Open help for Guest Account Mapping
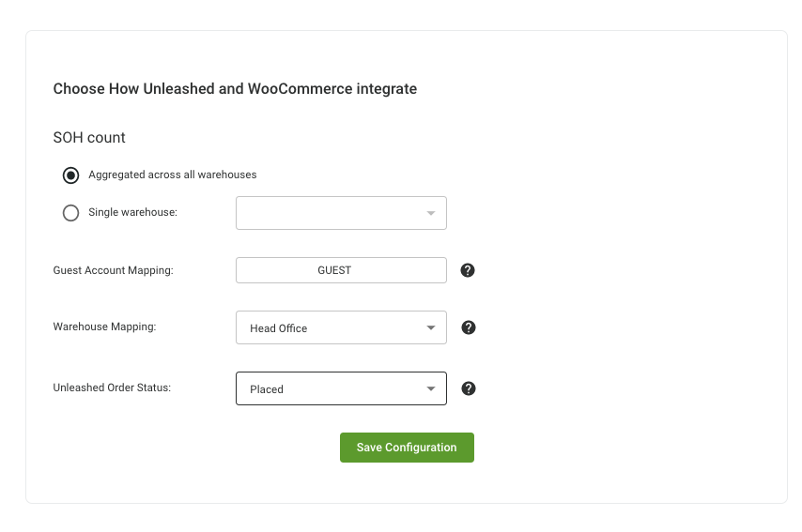 [x=468, y=270]
